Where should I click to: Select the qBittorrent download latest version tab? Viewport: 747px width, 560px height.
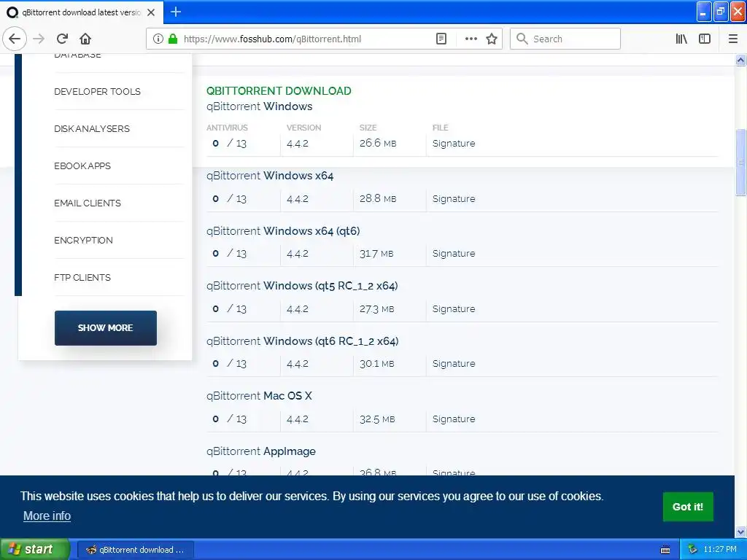82,12
